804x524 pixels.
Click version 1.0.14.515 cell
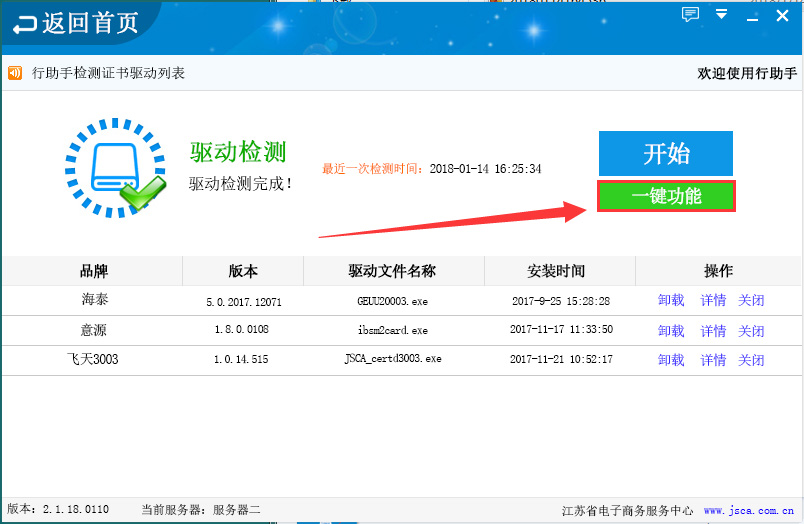tap(241, 359)
